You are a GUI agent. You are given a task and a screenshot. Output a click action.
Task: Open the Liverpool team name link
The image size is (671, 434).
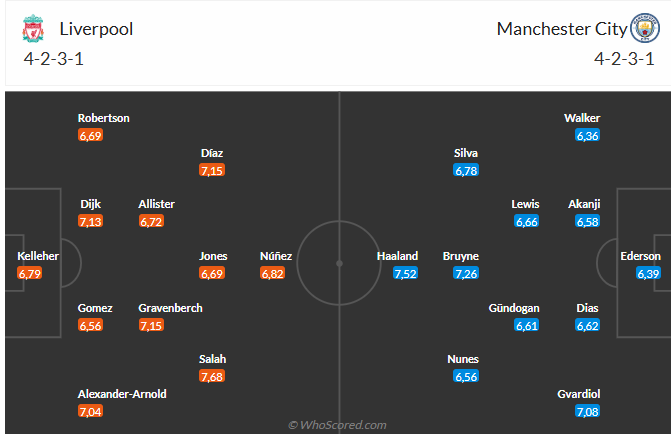pyautogui.click(x=96, y=29)
